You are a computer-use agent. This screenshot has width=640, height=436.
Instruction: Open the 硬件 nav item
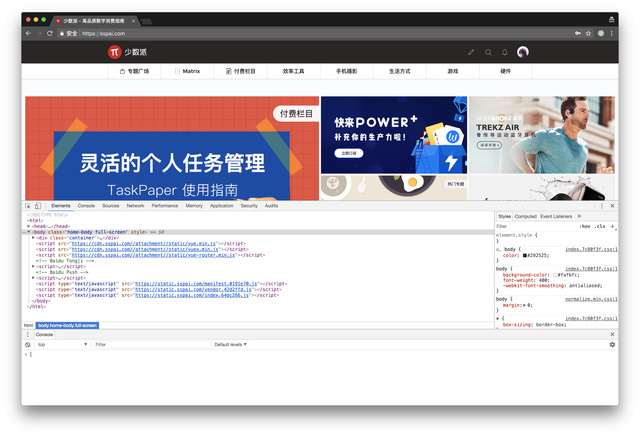[506, 71]
